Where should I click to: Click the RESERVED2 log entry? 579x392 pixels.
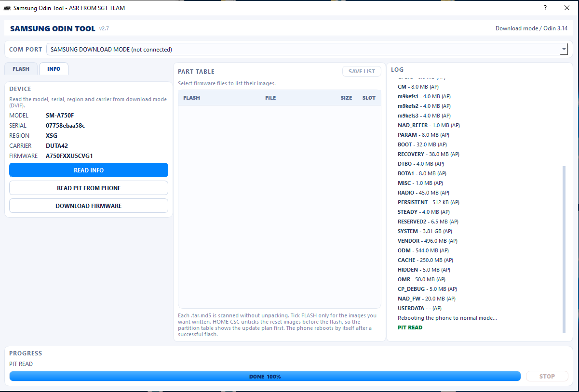point(428,222)
